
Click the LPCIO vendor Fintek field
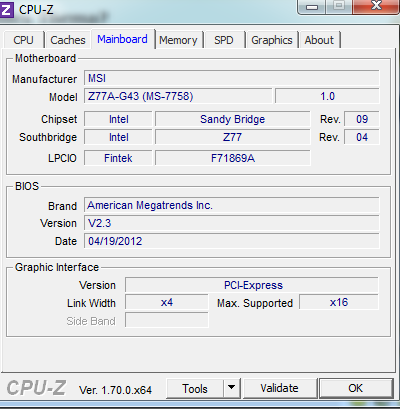point(118,158)
